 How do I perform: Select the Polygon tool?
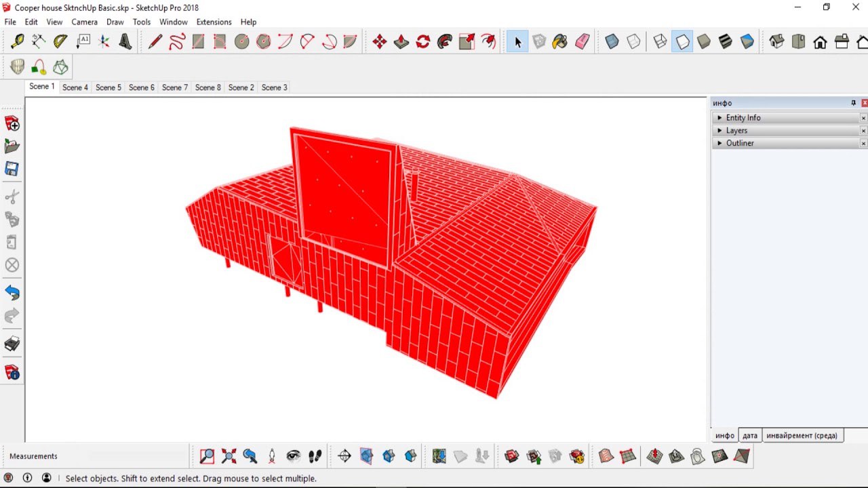coord(264,41)
